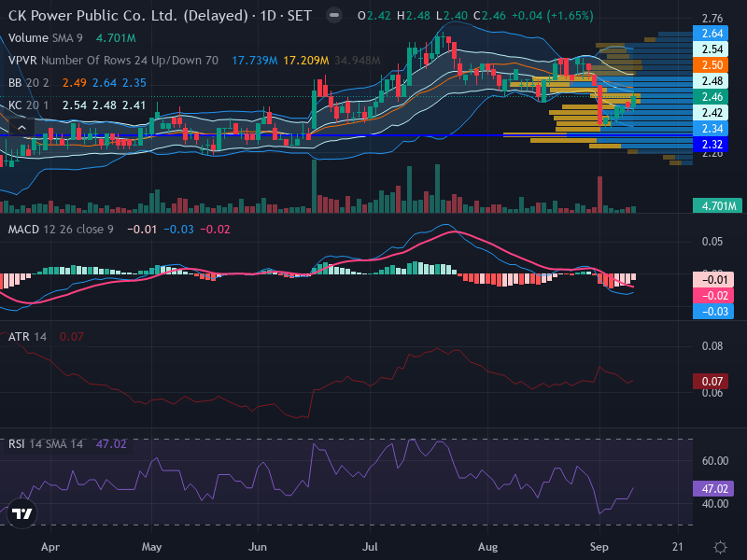Screen dimensions: 747x560
Task: Click the ATR 14 indicator label
Action: tap(27, 337)
